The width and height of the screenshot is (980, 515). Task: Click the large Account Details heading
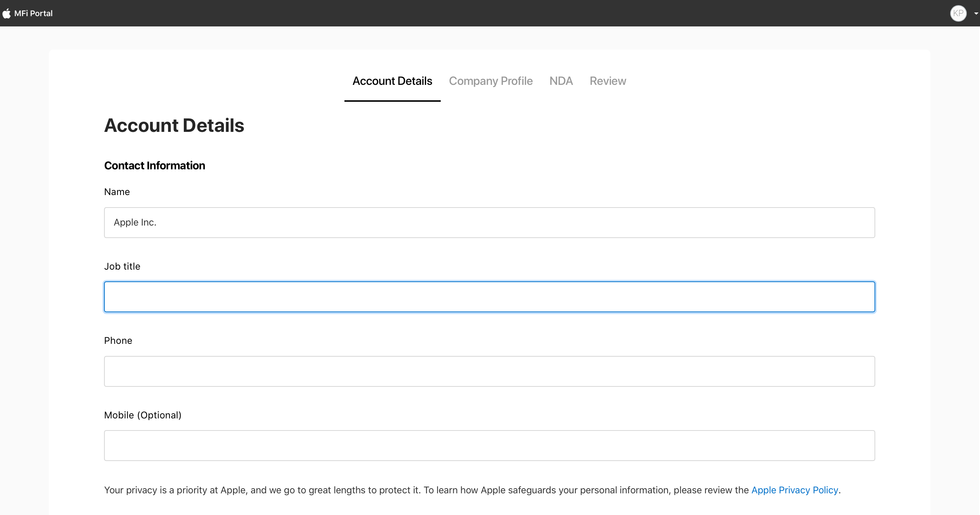coord(174,125)
